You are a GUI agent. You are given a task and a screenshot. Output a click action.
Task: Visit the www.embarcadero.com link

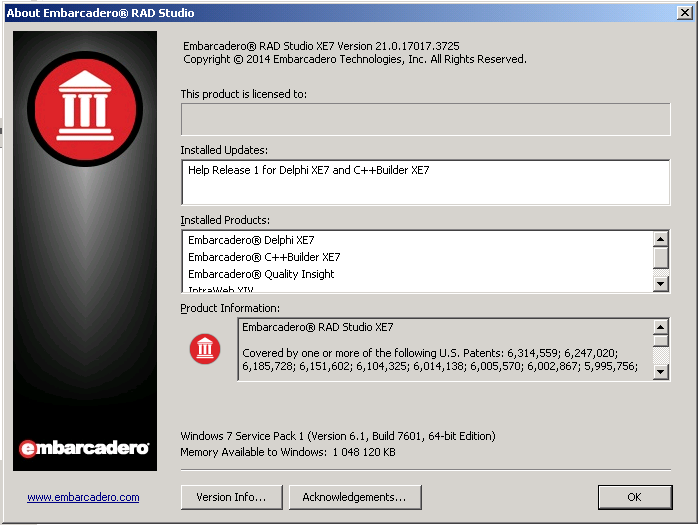(x=83, y=497)
